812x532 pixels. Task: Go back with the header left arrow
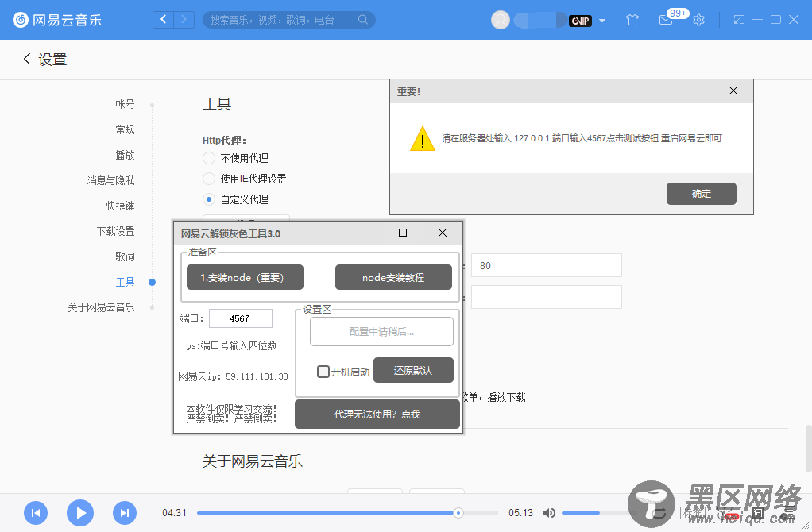point(163,20)
